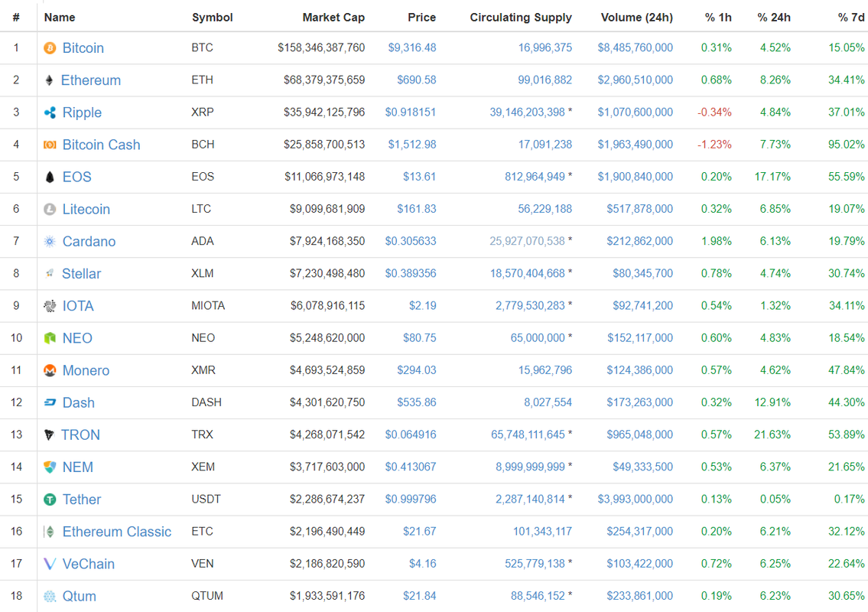Image resolution: width=868 pixels, height=612 pixels.
Task: Click the Ethereum diamond logo icon
Action: pyautogui.click(x=49, y=80)
